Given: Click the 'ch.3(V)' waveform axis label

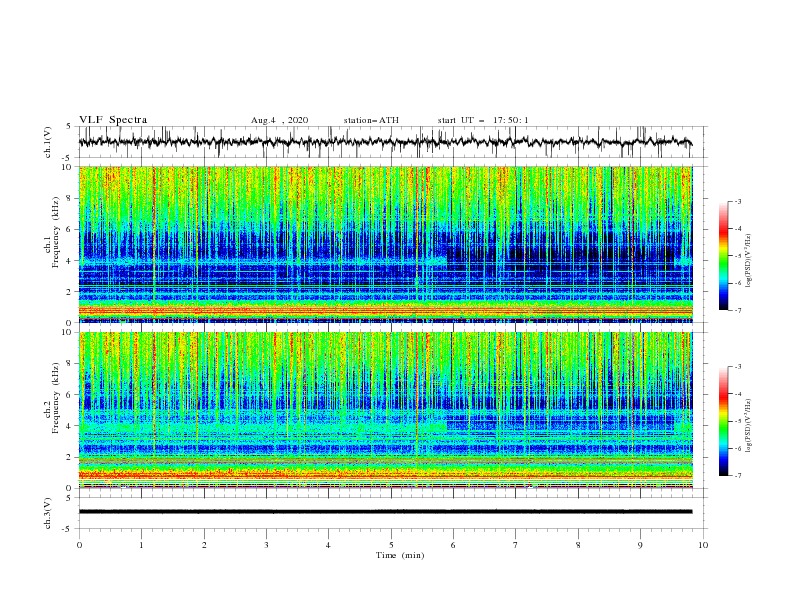Looking at the screenshot, I should tap(48, 513).
